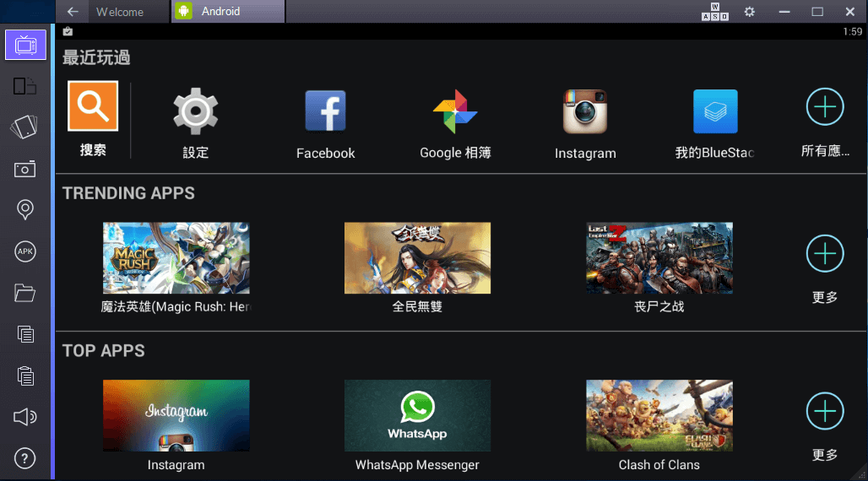Viewport: 868px width, 481px height.
Task: Click the notification bag icon in status bar
Action: pos(68,31)
